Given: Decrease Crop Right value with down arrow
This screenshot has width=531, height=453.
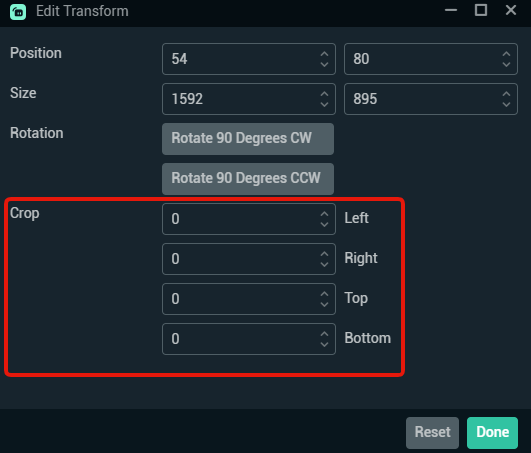Looking at the screenshot, I should [x=324, y=264].
